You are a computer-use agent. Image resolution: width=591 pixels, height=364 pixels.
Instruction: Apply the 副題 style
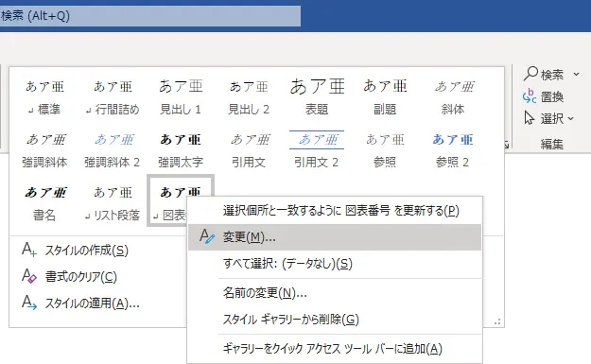coord(385,96)
